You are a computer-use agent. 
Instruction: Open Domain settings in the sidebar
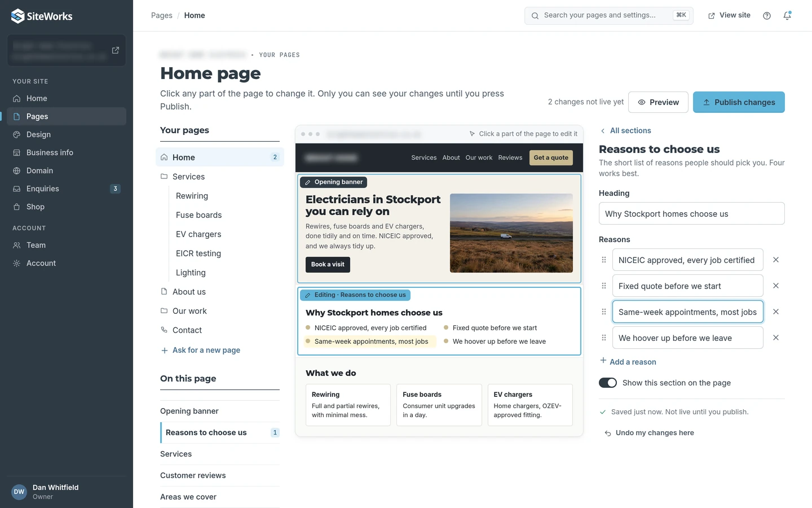pos(67,170)
